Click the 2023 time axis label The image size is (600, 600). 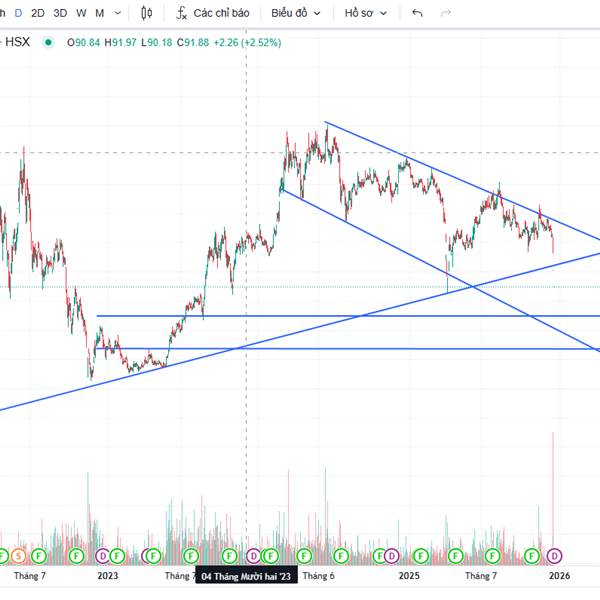108,576
